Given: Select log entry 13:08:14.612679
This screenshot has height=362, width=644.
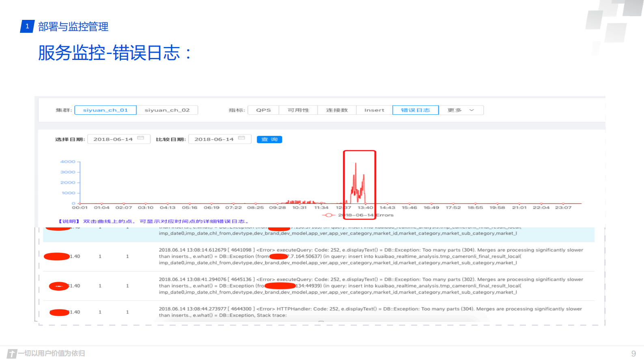Looking at the screenshot, I should [319, 256].
